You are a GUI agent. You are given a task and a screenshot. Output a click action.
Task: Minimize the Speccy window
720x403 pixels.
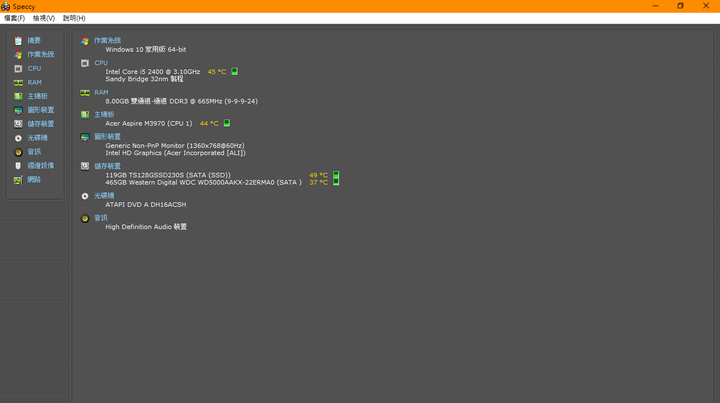pos(655,6)
